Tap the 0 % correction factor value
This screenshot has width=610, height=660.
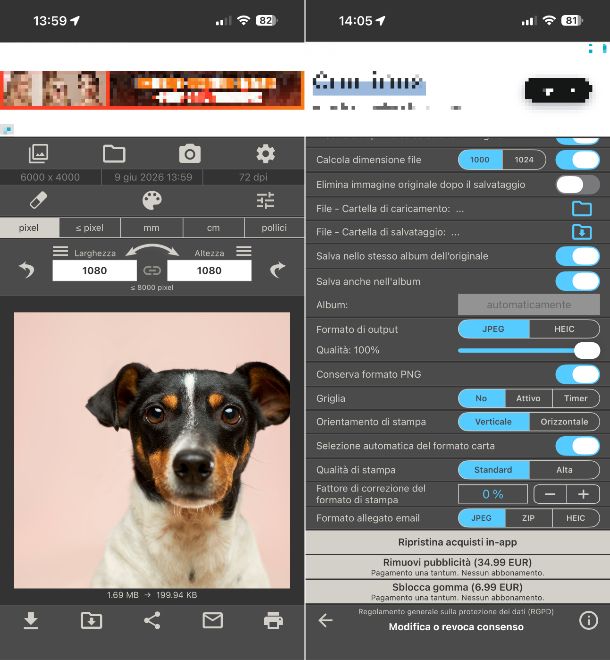[493, 494]
